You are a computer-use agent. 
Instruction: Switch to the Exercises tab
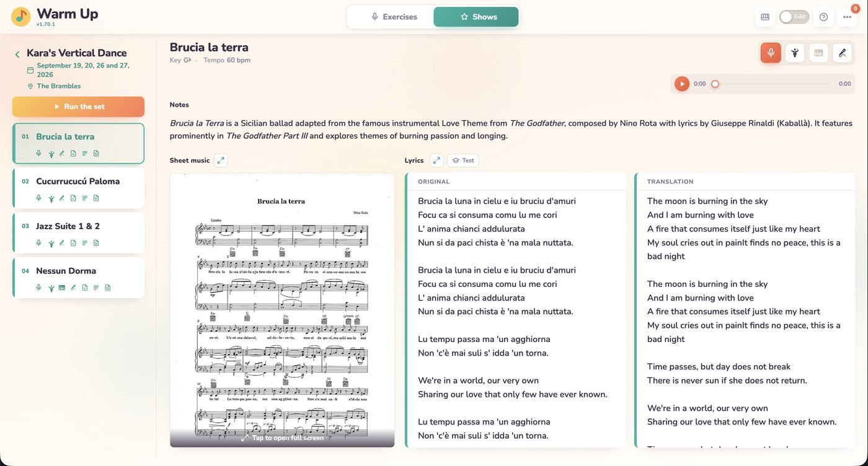coord(394,17)
